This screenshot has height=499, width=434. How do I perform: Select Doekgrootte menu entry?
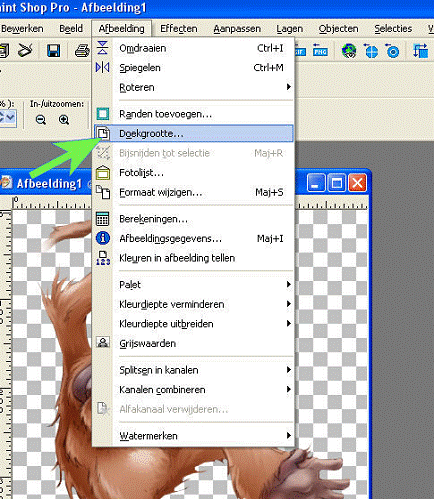coord(193,133)
